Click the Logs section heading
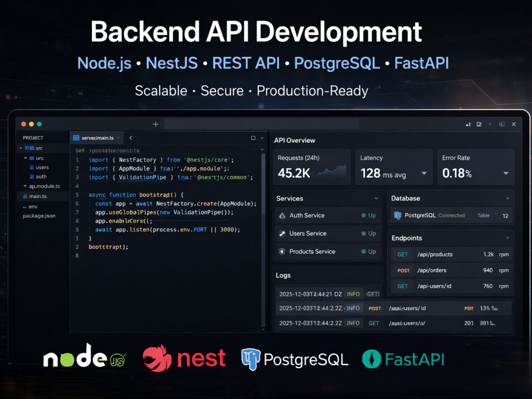Image resolution: width=532 pixels, height=399 pixels. coord(283,275)
